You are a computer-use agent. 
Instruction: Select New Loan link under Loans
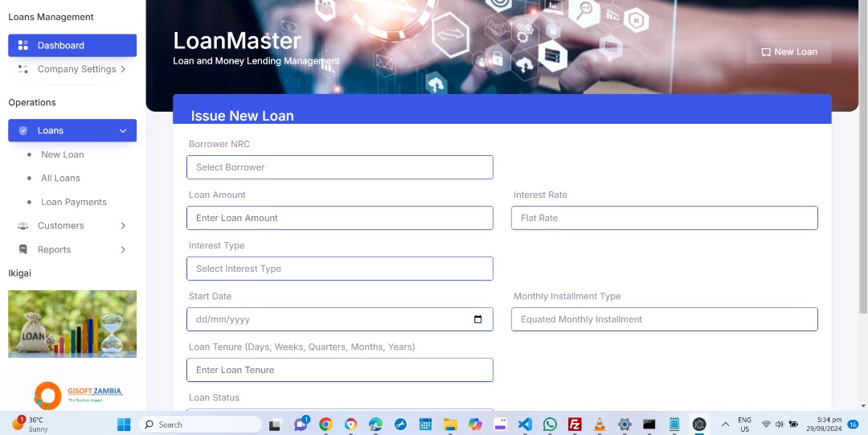tap(62, 154)
